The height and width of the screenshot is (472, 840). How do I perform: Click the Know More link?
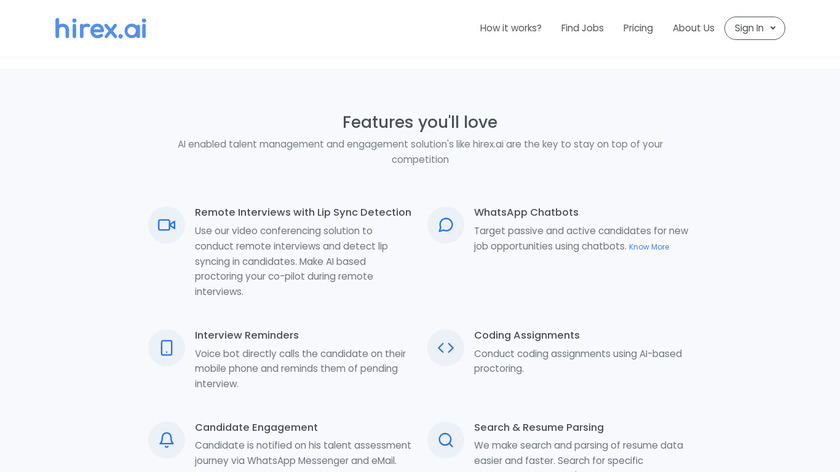pyautogui.click(x=649, y=247)
